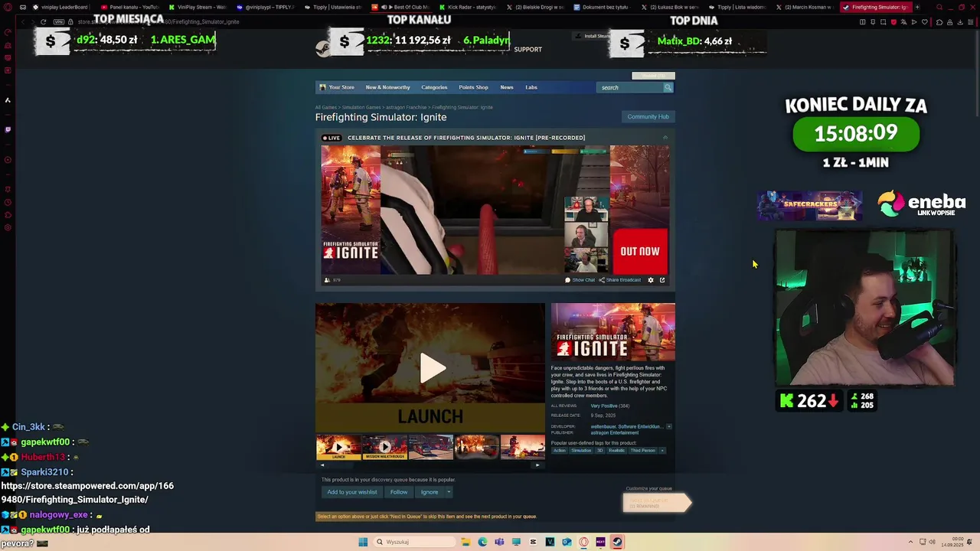The width and height of the screenshot is (980, 551).
Task: Expand the developer list plus button
Action: click(668, 426)
